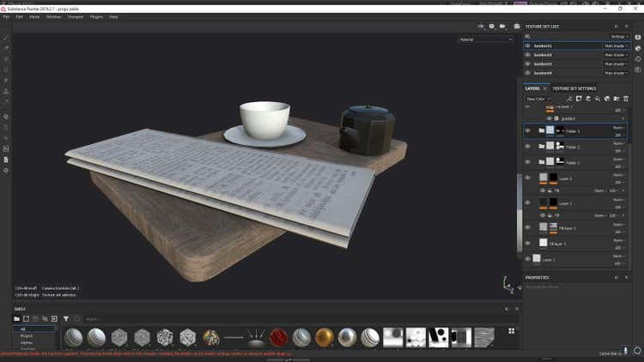Image resolution: width=644 pixels, height=362 pixels.
Task: Open History panel from right dock
Action: click(x=638, y=58)
